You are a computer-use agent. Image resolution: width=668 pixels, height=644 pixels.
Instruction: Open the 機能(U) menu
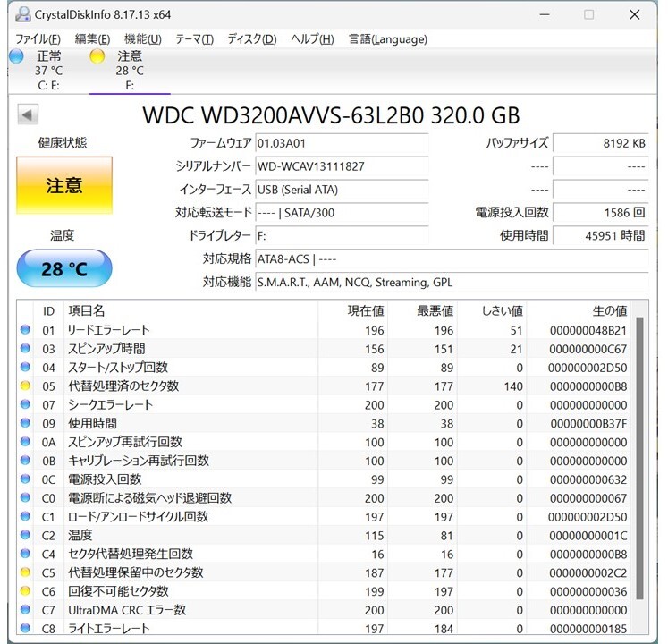point(143,39)
